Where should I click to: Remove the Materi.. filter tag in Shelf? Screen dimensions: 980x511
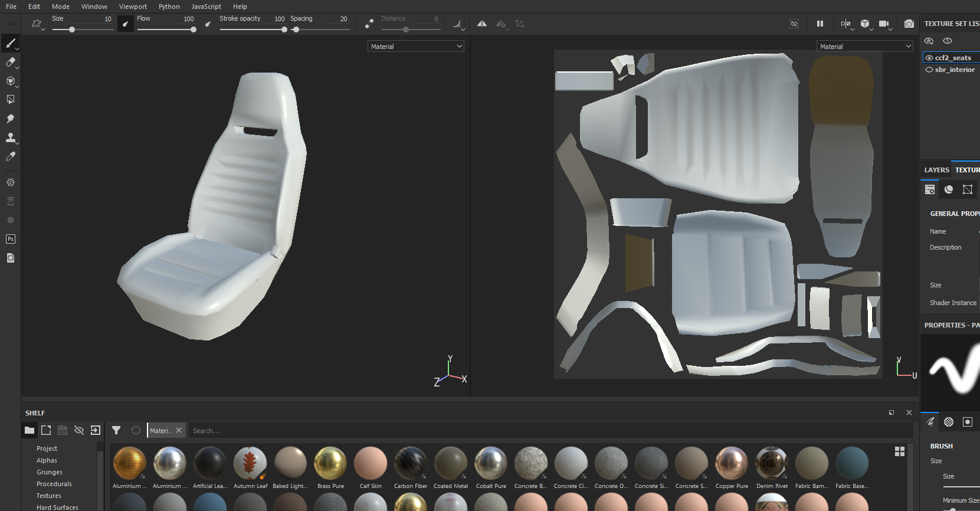[179, 431]
